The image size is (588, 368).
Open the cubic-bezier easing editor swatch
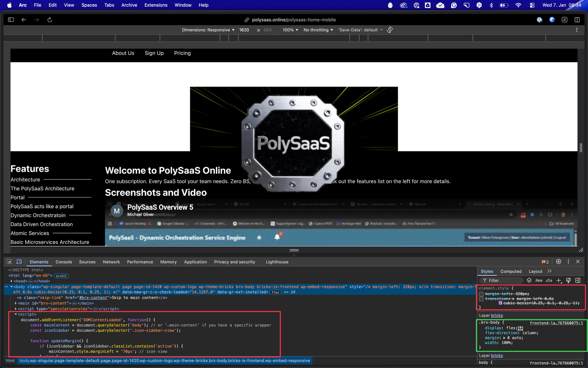(500, 303)
